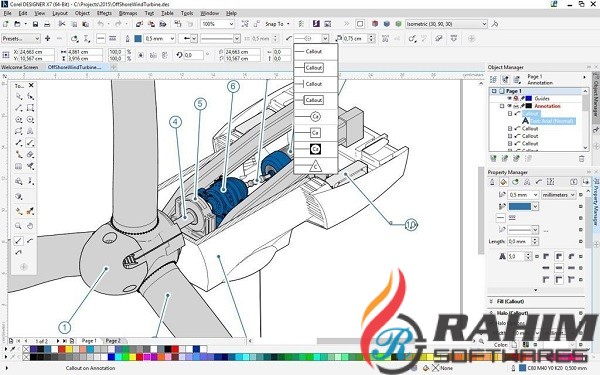
Task: Select the Zoom magnifier tool in the toolbox
Action: [18, 226]
